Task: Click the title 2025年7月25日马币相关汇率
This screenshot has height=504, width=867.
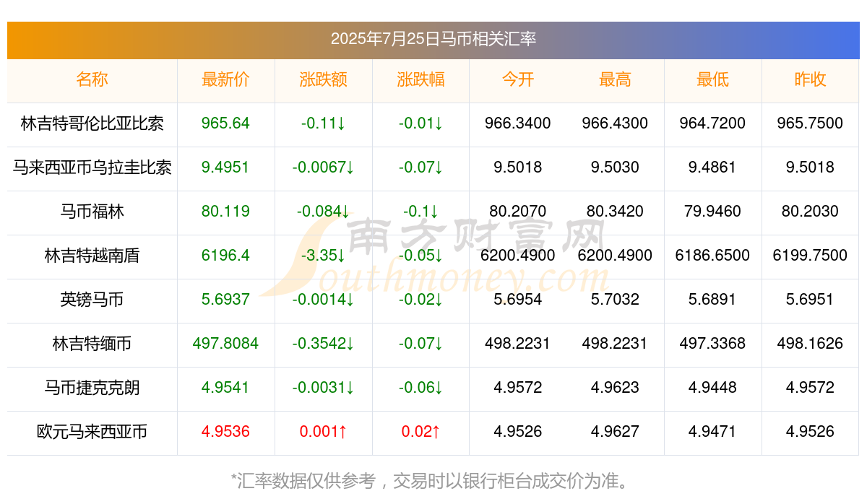Action: point(433,39)
